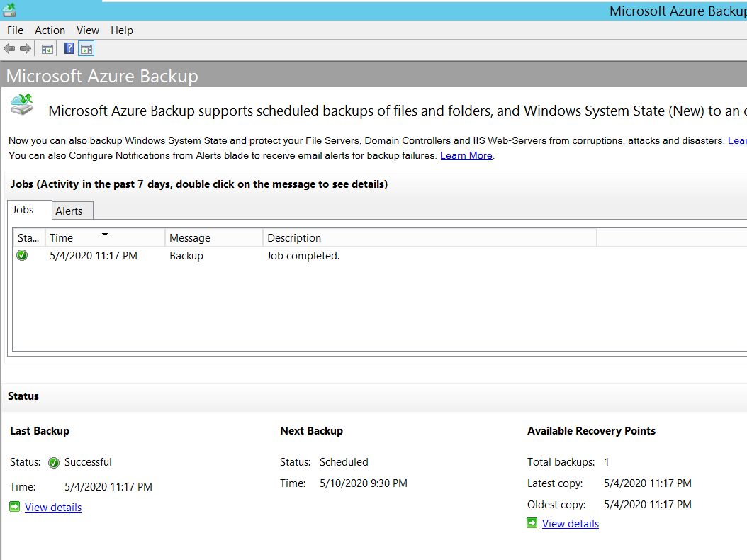Image resolution: width=747 pixels, height=560 pixels.
Task: Click the Total backups value 1
Action: point(607,462)
